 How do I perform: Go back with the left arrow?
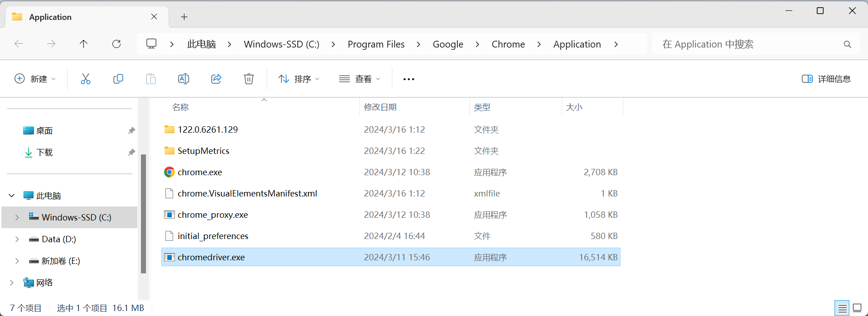coord(19,44)
